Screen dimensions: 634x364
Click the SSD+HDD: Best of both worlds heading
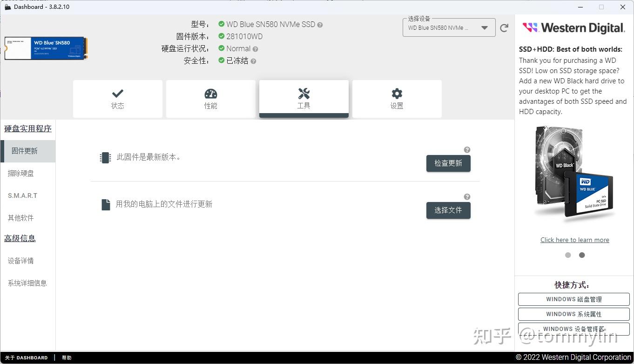point(571,49)
